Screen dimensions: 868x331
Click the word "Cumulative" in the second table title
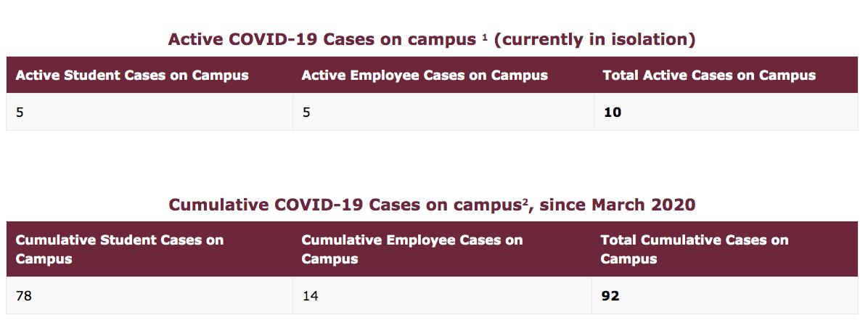click(218, 205)
